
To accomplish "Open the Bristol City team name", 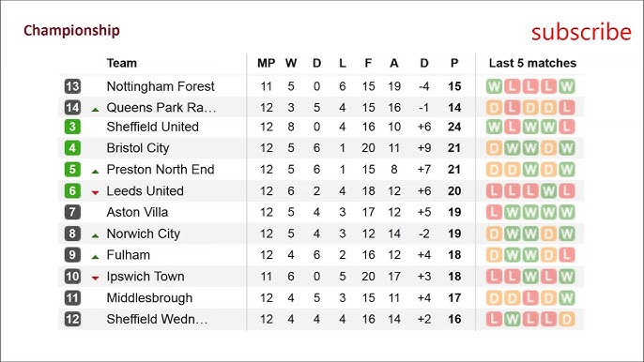I will point(138,148).
